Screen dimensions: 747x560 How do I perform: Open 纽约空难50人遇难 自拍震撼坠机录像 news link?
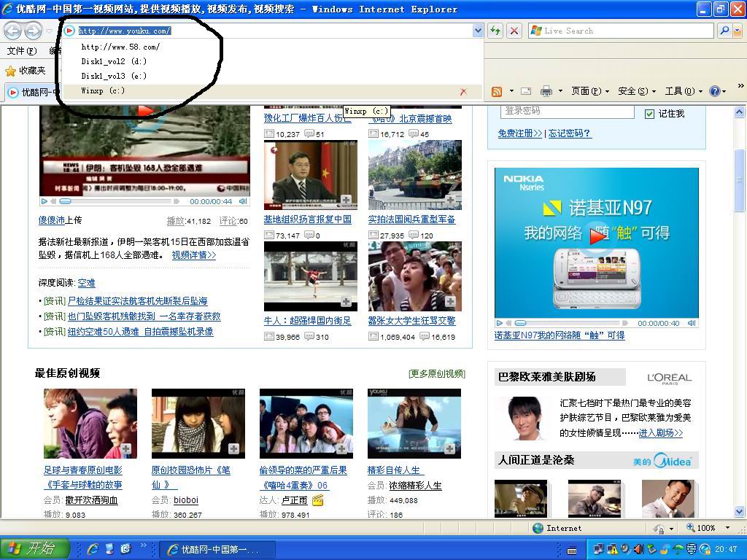tap(141, 332)
